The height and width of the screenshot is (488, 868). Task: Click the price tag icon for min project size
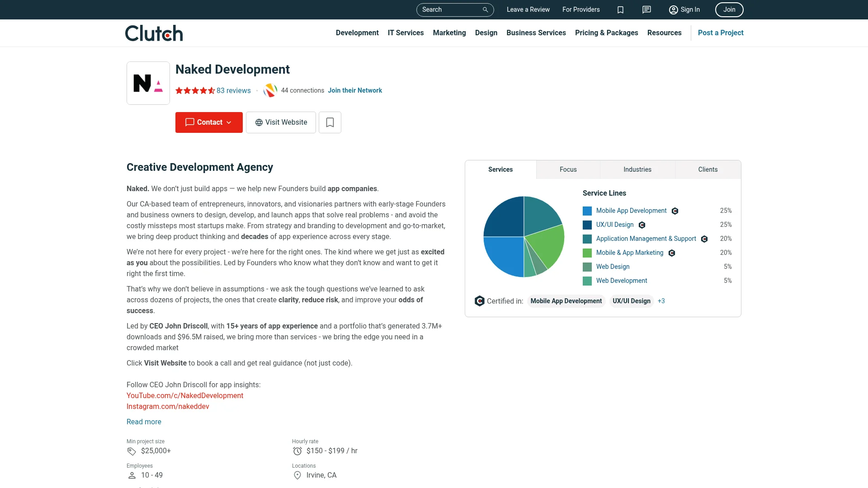pos(132,451)
